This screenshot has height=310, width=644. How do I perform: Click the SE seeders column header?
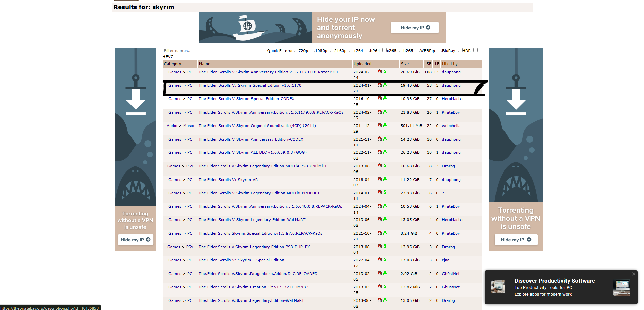point(429,64)
